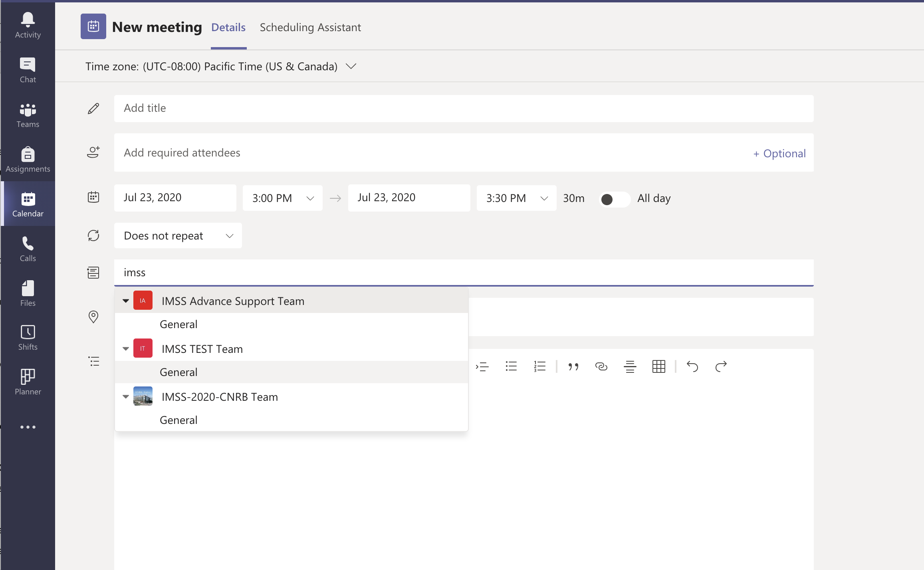The image size is (924, 570).
Task: Insert a table using the grid icon
Action: click(x=658, y=366)
